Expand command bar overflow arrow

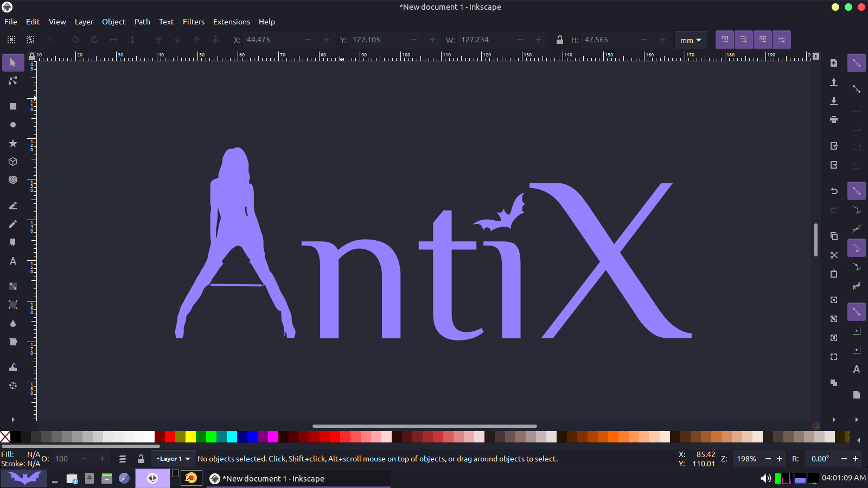tap(834, 419)
